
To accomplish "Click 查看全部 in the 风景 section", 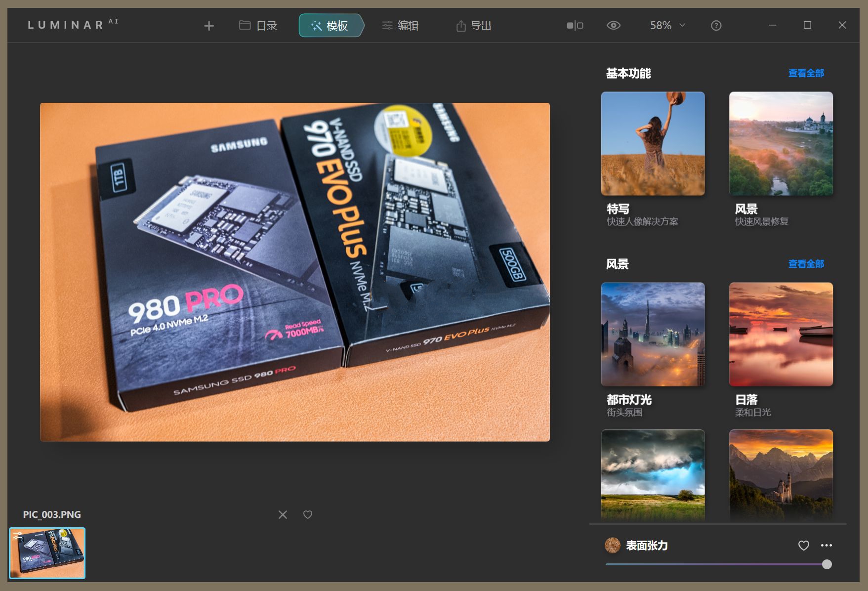I will coord(806,264).
